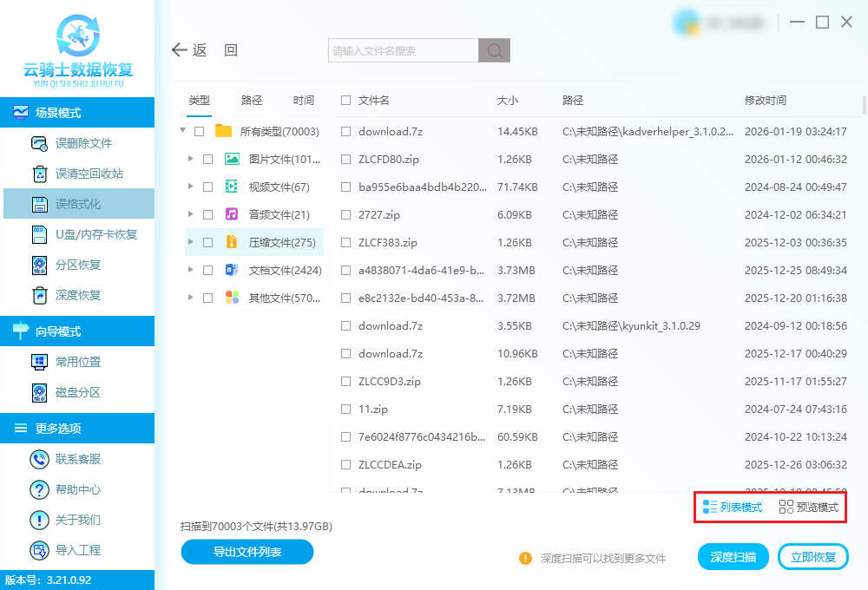Select 分区恢复 partition icon
Screen dimensions: 868x590
tap(39, 265)
